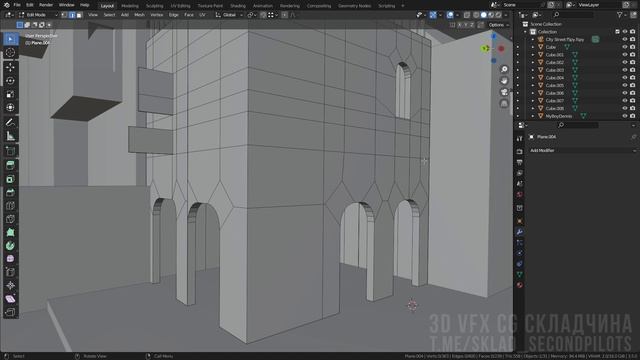This screenshot has width=640, height=360.
Task: Select the Scale tool
Action: (10, 94)
